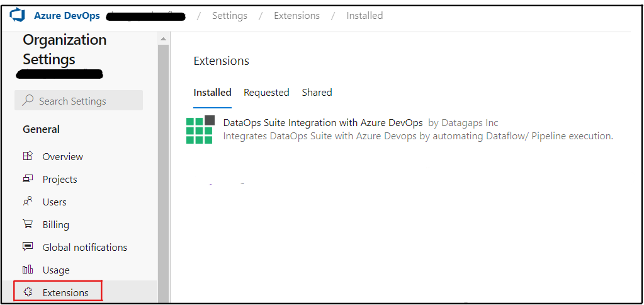Switch to the Shared tab
This screenshot has width=644, height=305.
click(x=317, y=93)
